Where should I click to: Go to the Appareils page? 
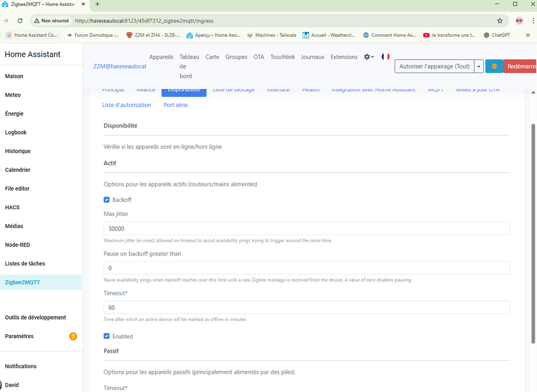[x=161, y=57]
